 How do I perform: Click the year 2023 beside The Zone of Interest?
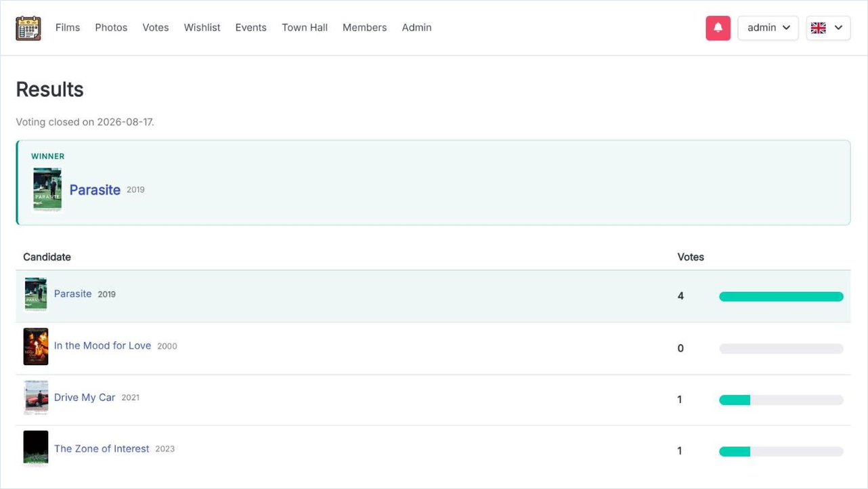(x=165, y=449)
